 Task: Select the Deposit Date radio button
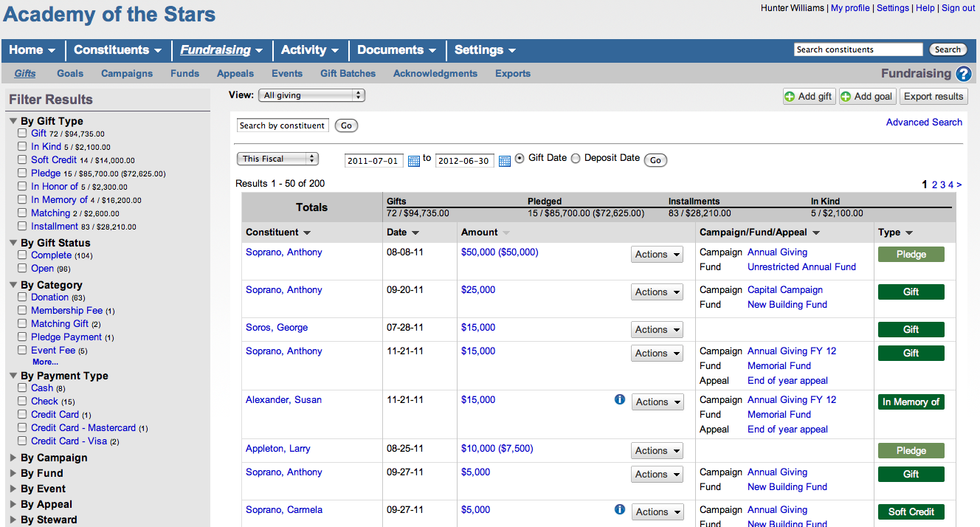[576, 158]
